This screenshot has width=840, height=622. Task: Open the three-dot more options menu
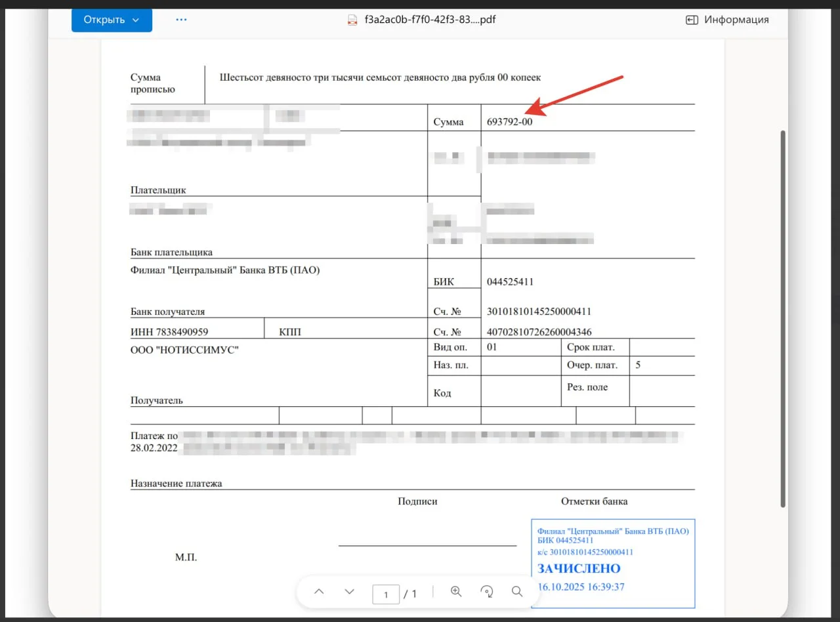(182, 20)
